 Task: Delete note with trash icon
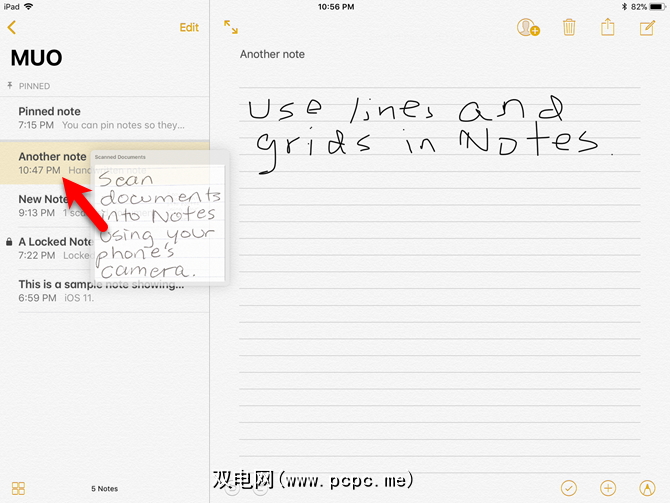click(569, 28)
